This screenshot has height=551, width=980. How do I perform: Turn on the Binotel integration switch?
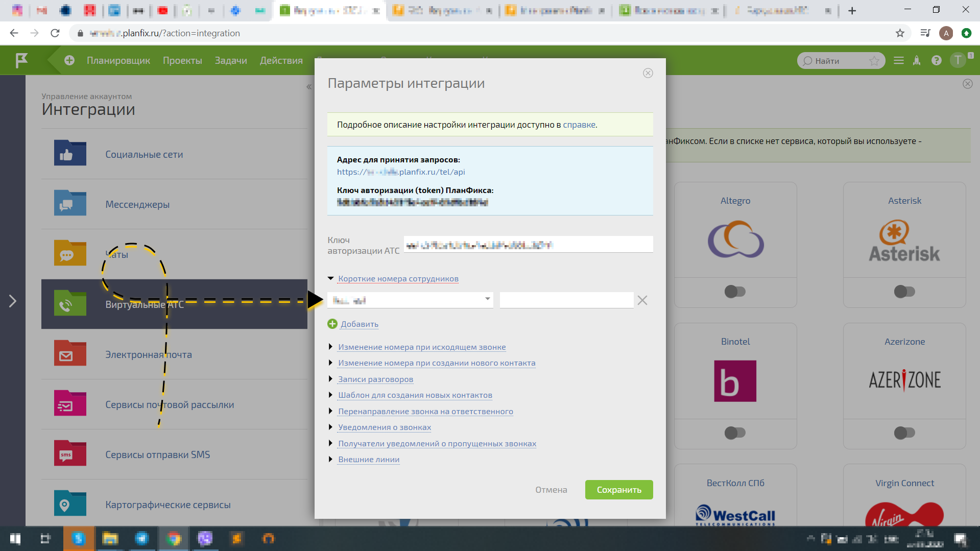(735, 433)
